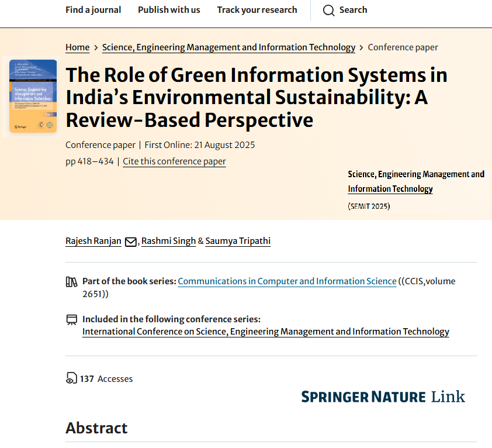Image resolution: width=492 pixels, height=448 pixels.
Task: Click the email envelope icon beside Rajesh Ranjan
Action: [x=131, y=242]
